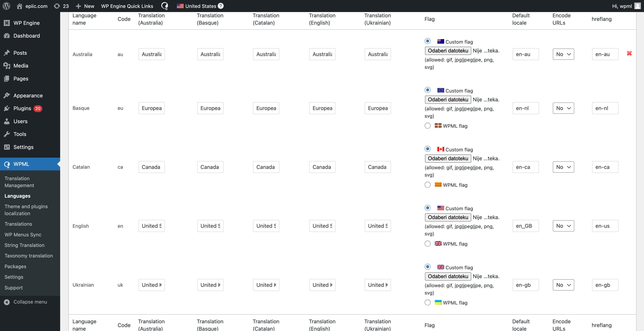Open Encode URLs dropdown for Ukrainian
This screenshot has height=331, width=644.
(563, 285)
